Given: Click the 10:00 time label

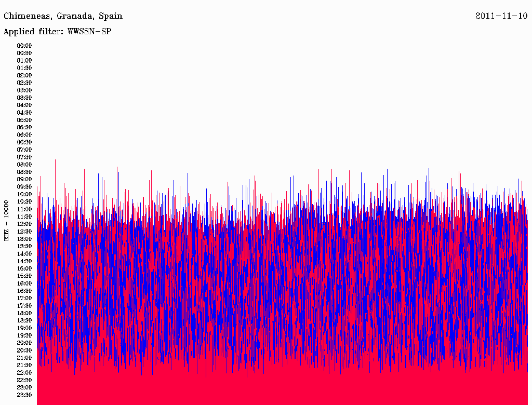Looking at the screenshot, I should click(24, 194).
